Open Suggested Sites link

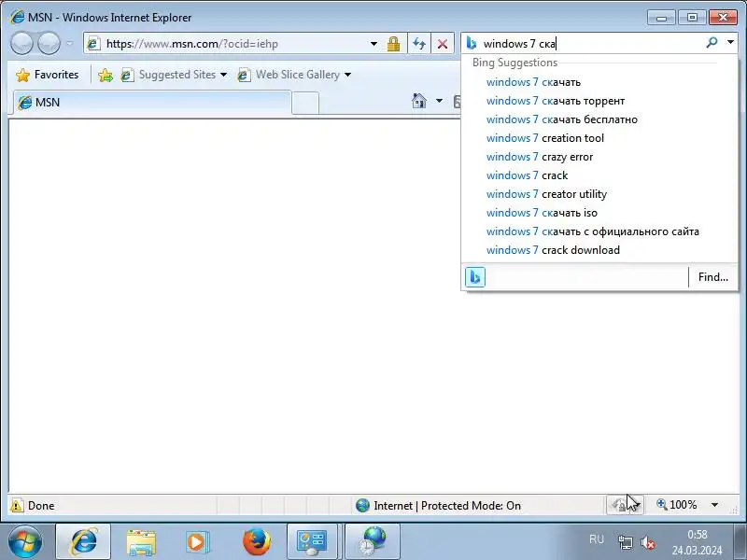point(168,75)
